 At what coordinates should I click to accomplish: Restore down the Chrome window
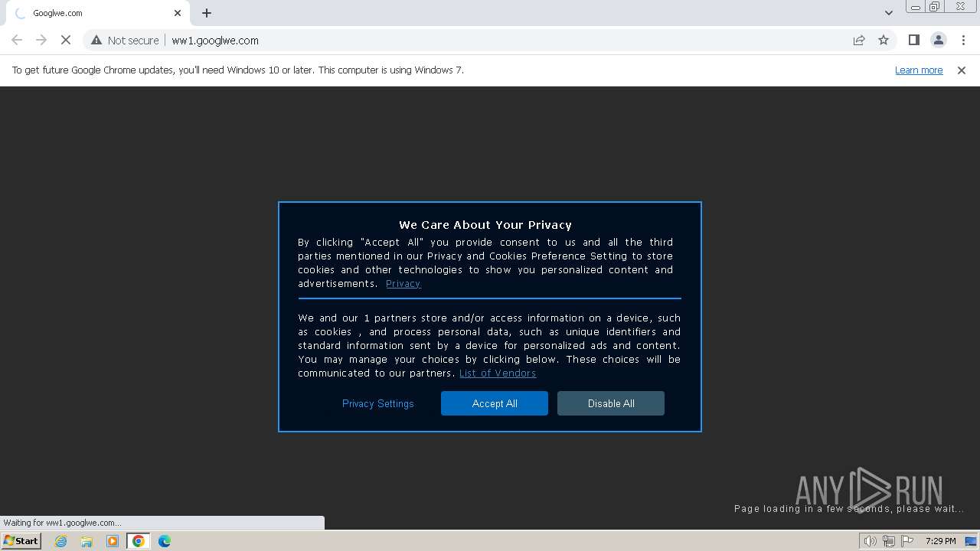click(935, 7)
